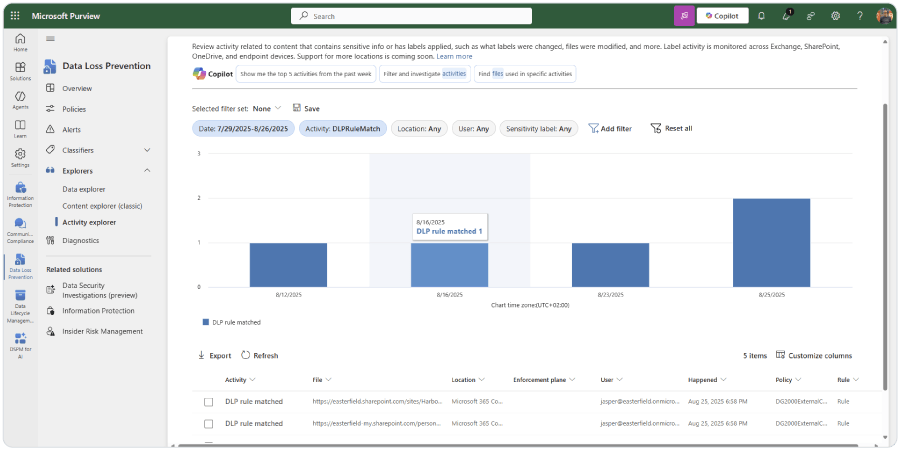Open Data Security Investigations (preview)
The height and width of the screenshot is (452, 900).
(x=98, y=290)
